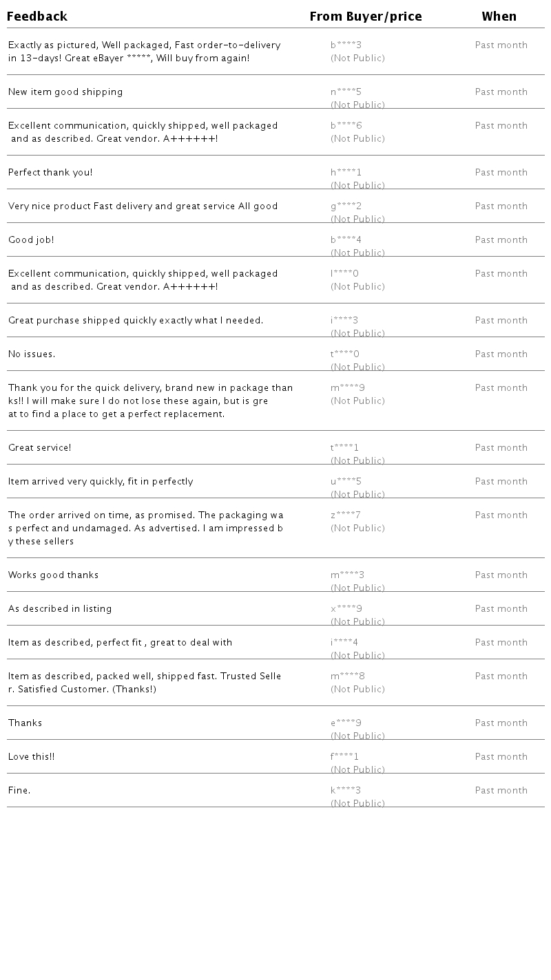Open buyer b****3's profile link
Image resolution: width=551 pixels, height=980 pixels.
click(x=346, y=45)
